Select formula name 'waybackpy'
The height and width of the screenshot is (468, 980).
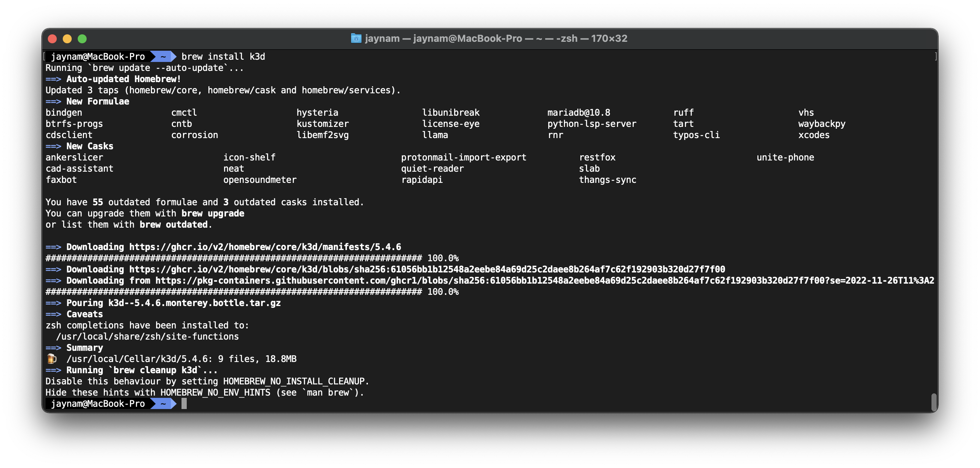click(x=822, y=124)
